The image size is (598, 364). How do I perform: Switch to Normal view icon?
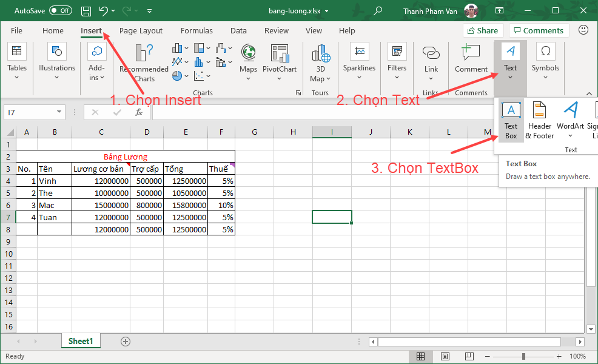(421, 356)
